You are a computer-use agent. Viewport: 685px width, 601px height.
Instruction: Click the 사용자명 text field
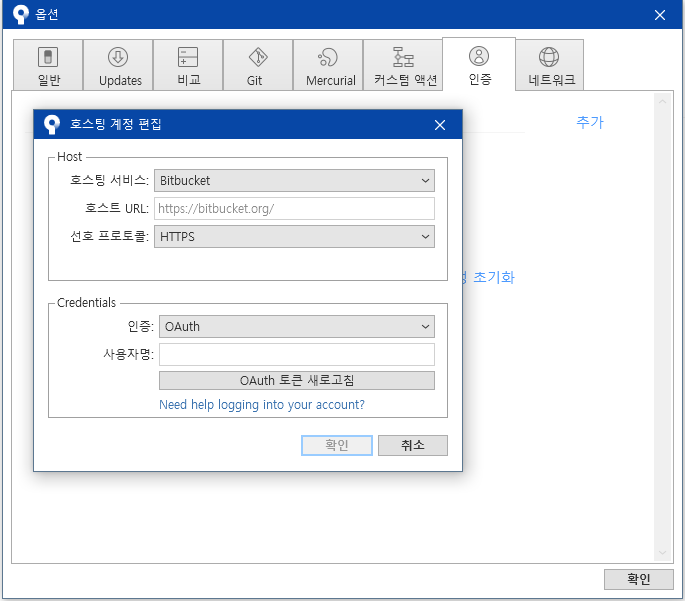pos(297,354)
